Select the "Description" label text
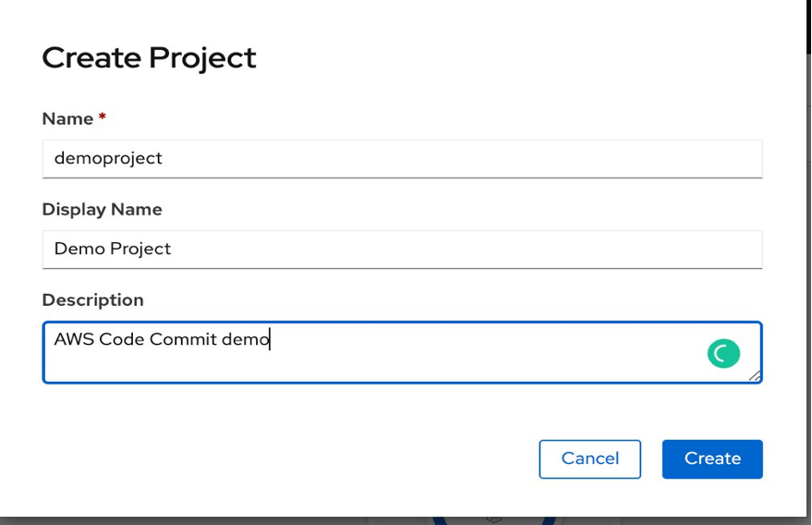This screenshot has width=812, height=525. pos(92,300)
